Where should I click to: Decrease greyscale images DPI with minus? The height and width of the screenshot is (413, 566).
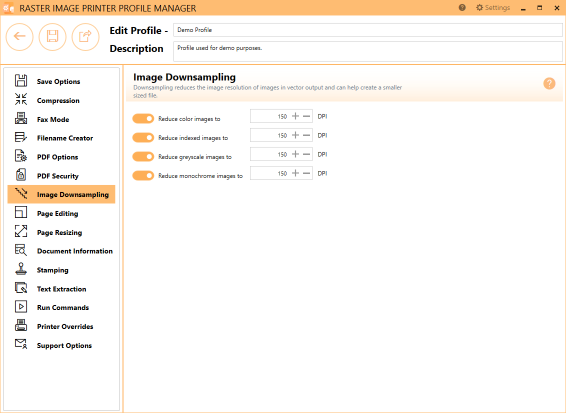click(306, 154)
